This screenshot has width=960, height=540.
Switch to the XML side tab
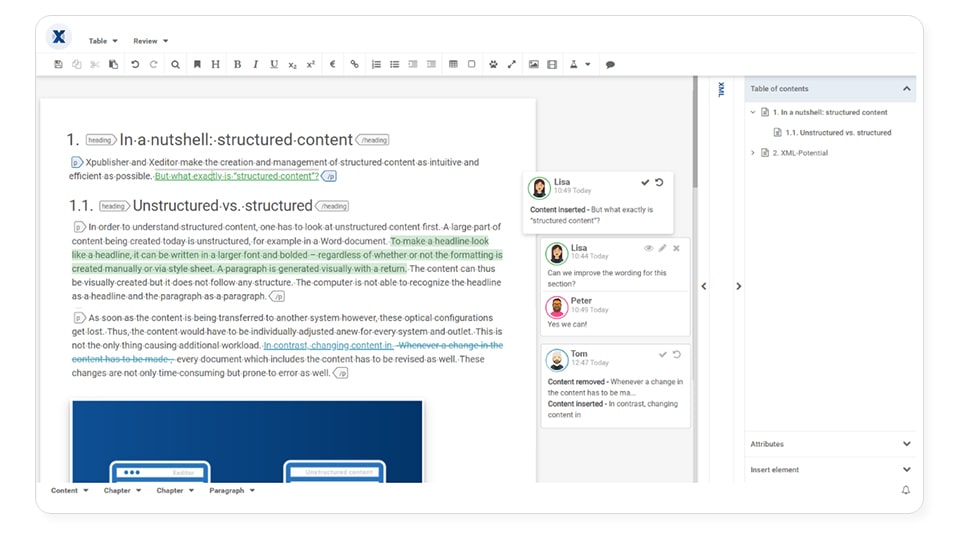(x=721, y=90)
